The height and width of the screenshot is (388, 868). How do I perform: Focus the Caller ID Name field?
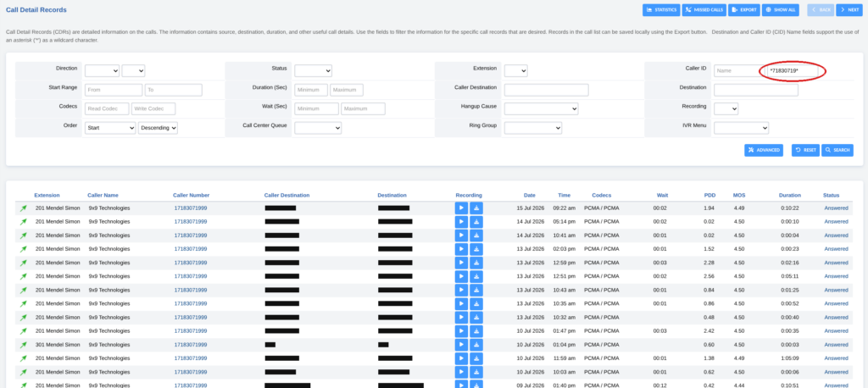(739, 71)
